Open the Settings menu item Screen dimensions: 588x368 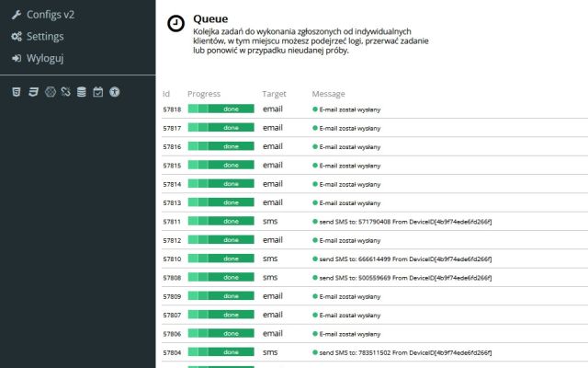pos(45,37)
